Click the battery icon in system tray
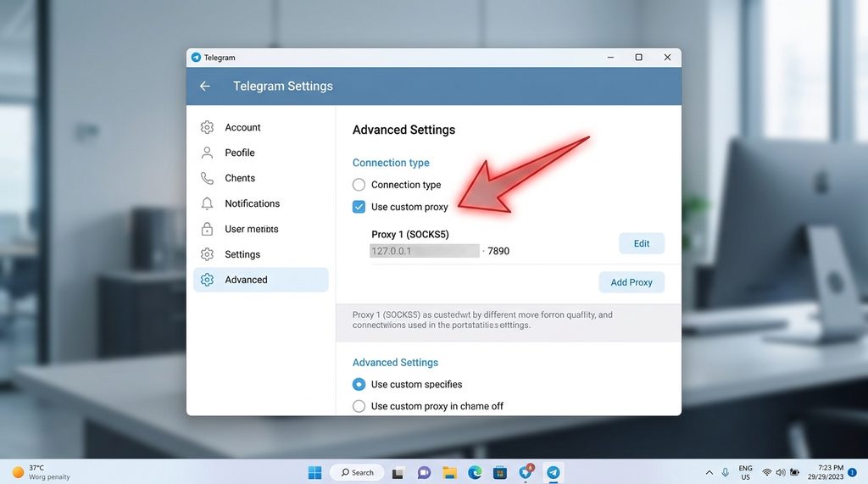Image resolution: width=868 pixels, height=484 pixels. (794, 472)
